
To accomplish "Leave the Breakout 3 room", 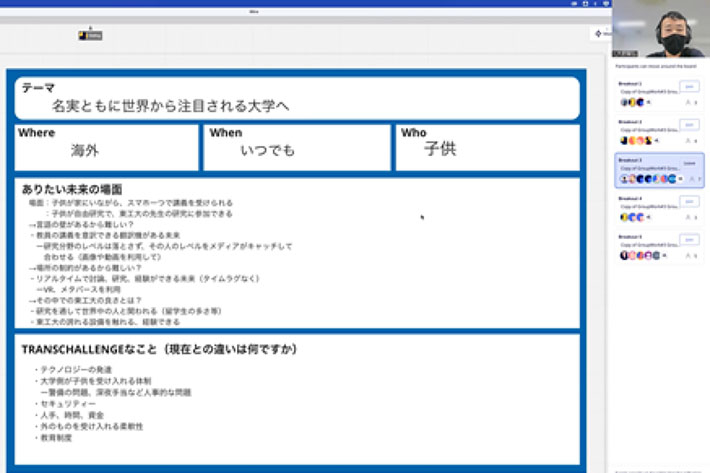I will pyautogui.click(x=689, y=162).
